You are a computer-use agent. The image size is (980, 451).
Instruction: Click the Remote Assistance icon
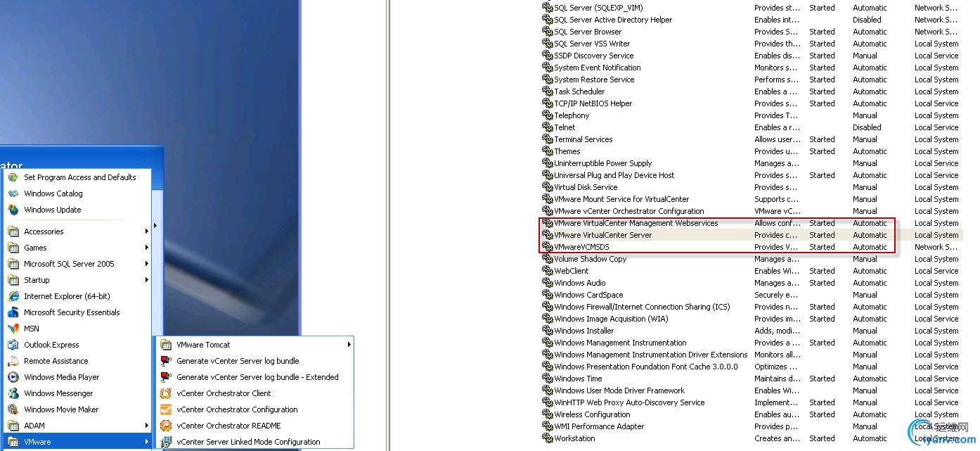pos(13,361)
